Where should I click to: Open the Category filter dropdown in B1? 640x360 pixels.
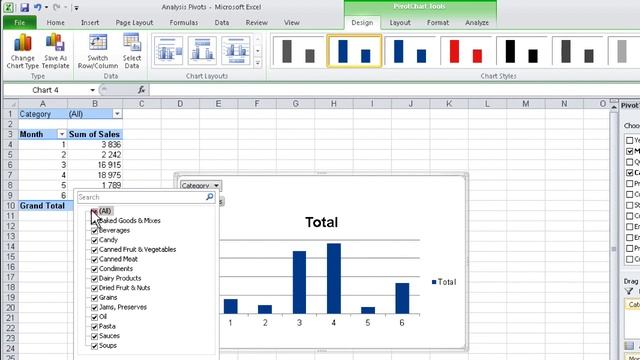117,114
